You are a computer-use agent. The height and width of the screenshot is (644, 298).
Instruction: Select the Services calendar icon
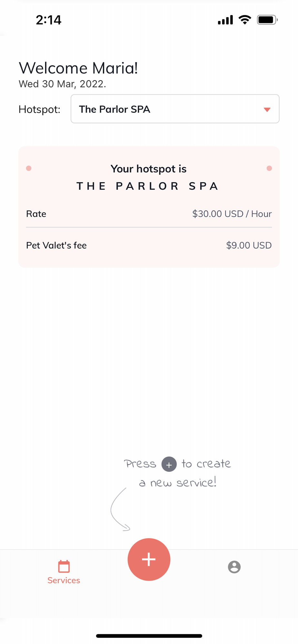[64, 566]
